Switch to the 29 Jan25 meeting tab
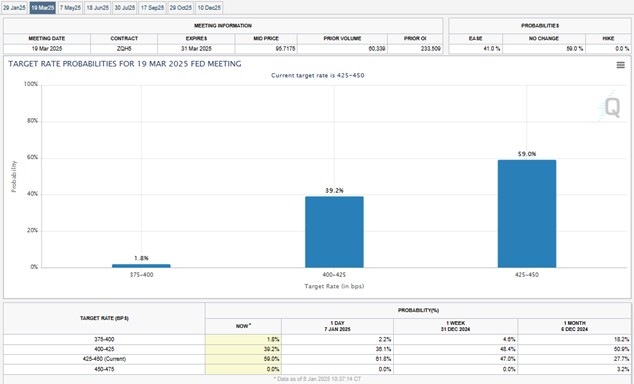 (x=14, y=8)
